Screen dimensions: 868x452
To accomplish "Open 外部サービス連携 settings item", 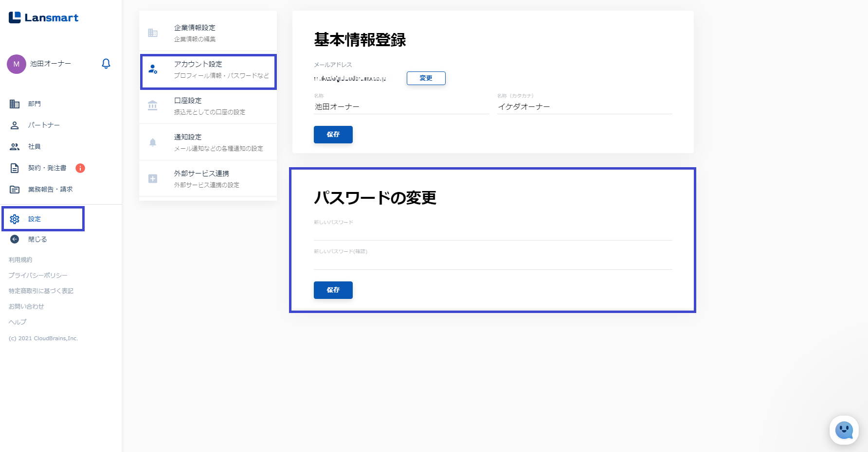I will (x=208, y=178).
